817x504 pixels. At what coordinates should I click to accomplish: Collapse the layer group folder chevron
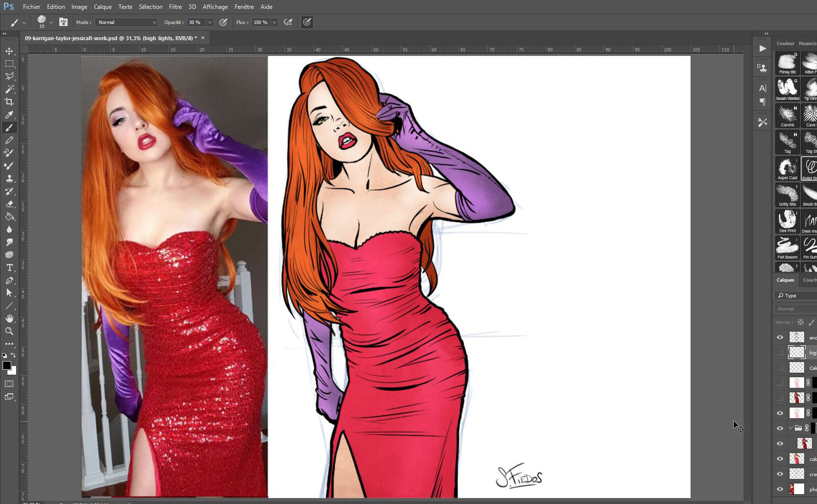click(x=790, y=428)
